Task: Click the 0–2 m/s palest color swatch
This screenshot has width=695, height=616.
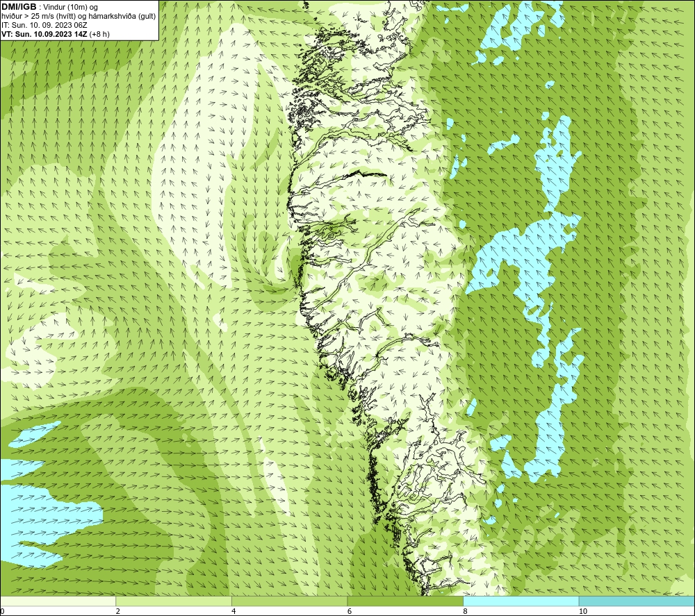Action: click(x=58, y=601)
